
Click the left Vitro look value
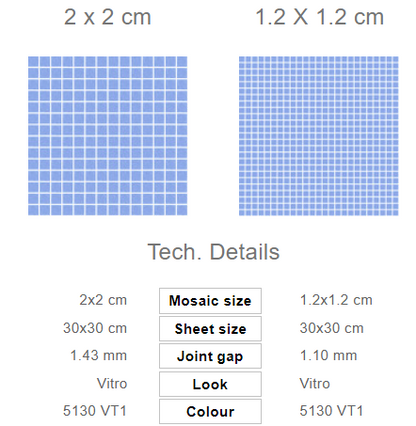[x=112, y=383]
